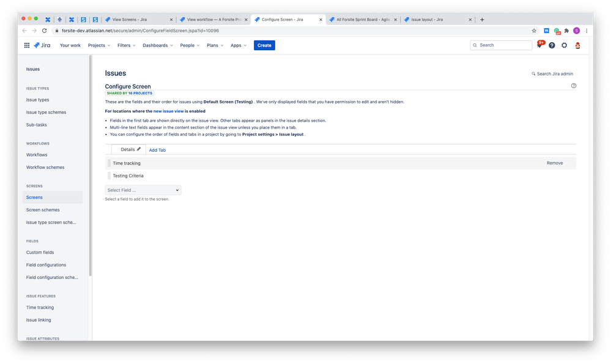Open Issue linking in the sidebar
The image size is (611, 364).
[39, 320]
